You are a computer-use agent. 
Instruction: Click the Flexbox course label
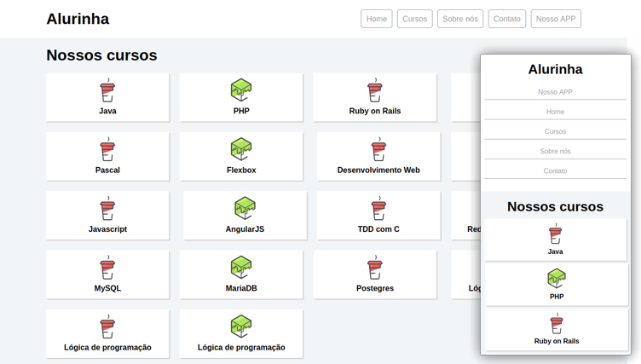coord(241,170)
